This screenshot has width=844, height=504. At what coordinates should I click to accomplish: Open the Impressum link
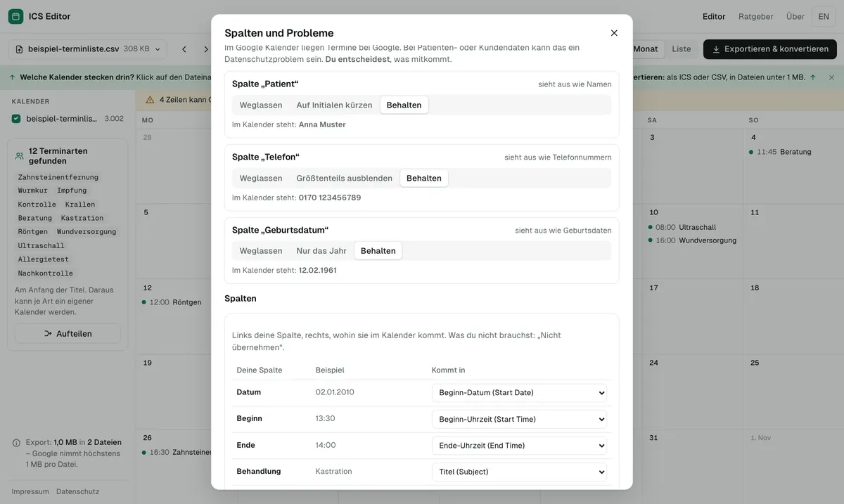pos(30,491)
